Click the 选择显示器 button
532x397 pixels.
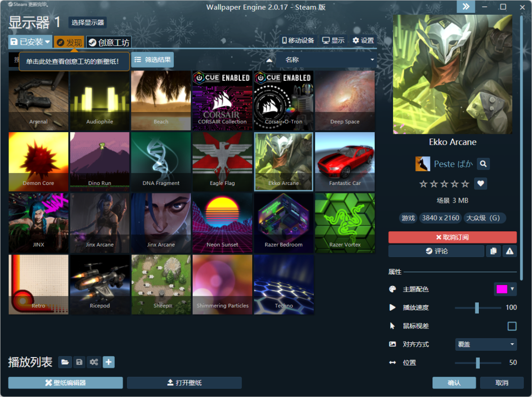[88, 22]
